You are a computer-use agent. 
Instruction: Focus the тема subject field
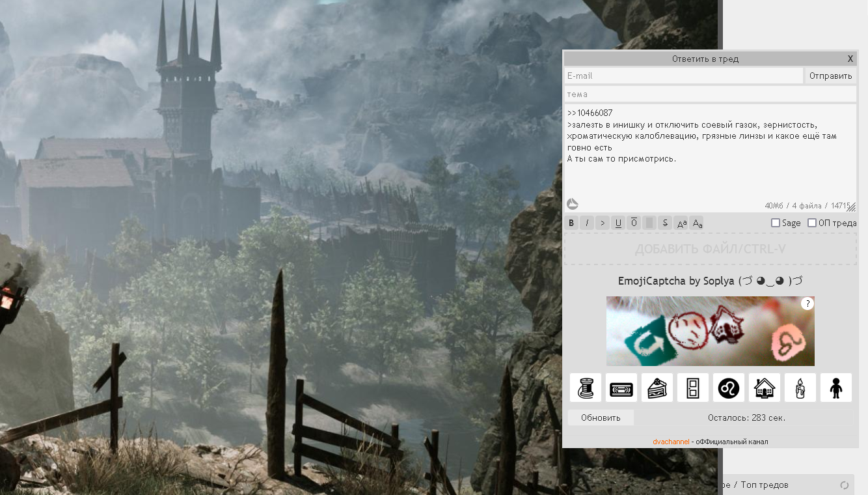tap(711, 94)
